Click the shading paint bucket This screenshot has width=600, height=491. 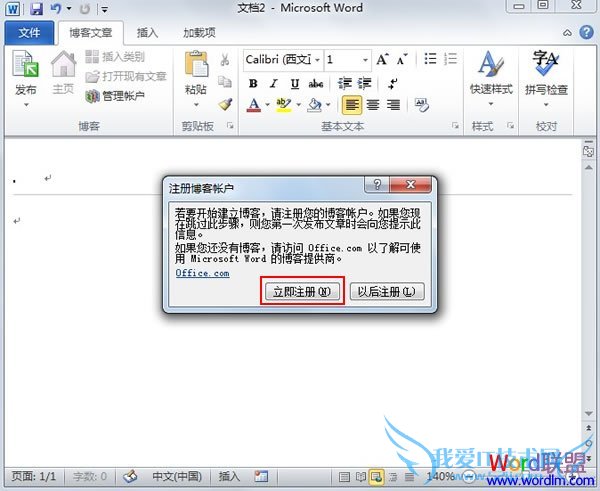coord(314,104)
